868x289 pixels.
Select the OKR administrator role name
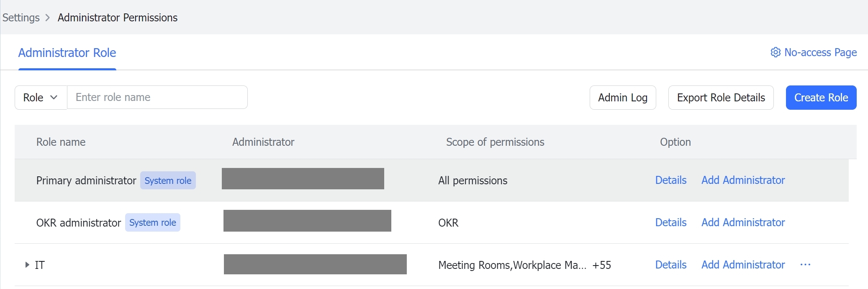pos(79,223)
